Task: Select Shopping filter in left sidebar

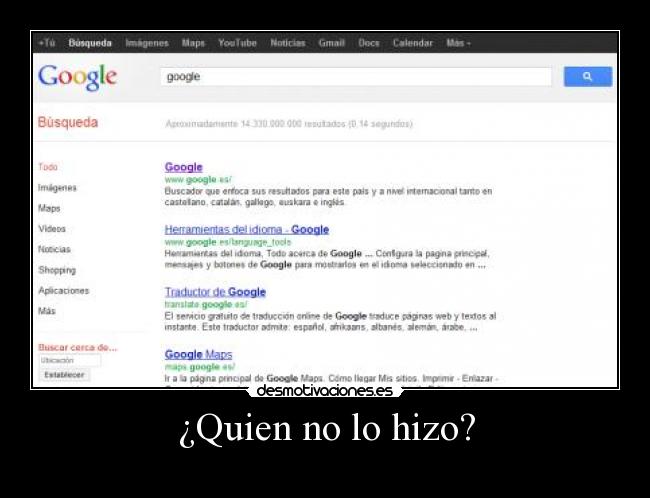Action: point(57,270)
